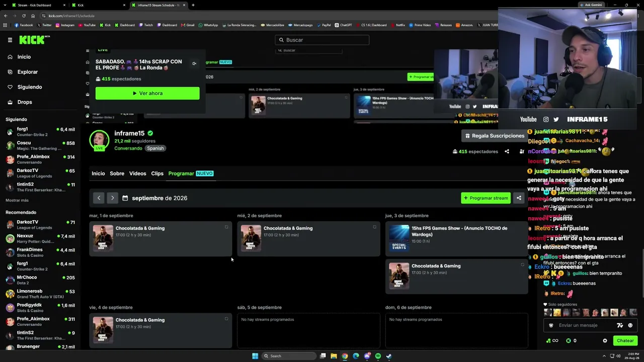
Task: Open the emoji picker in chat
Action: pyautogui.click(x=630, y=325)
